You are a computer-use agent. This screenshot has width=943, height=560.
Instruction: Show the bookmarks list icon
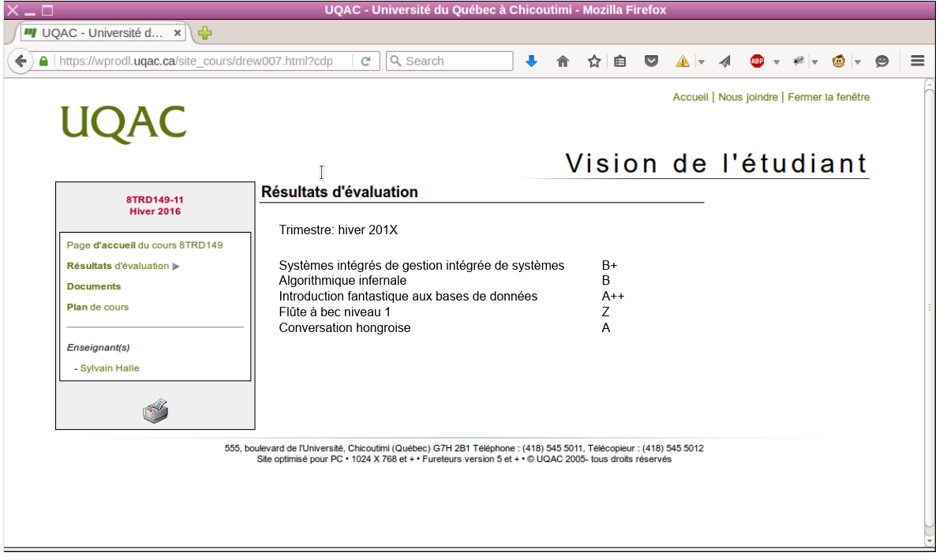(x=620, y=62)
